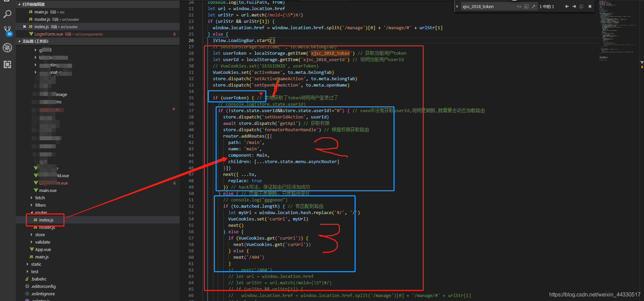
Task: Click the JS icon beside main.js under src
Action: pos(31,257)
